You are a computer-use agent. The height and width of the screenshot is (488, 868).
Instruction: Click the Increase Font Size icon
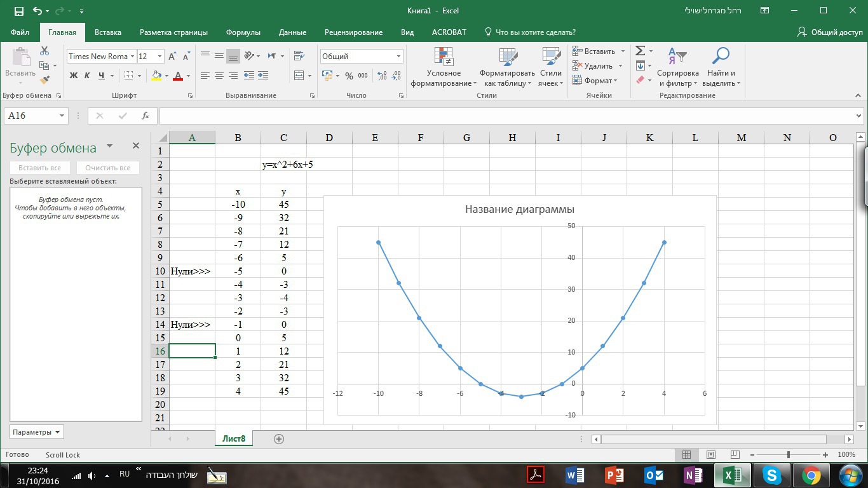click(x=172, y=56)
